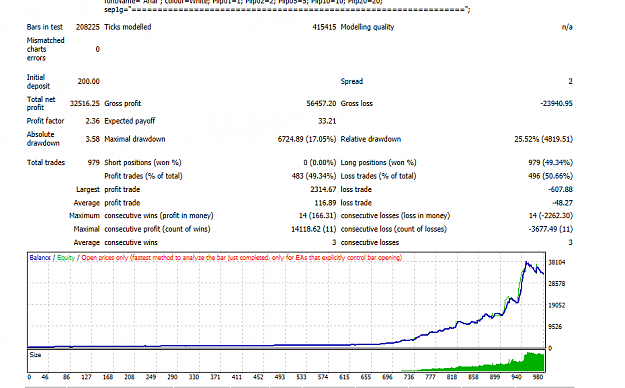Viewport: 625px width, 388px height.
Task: Select Gross profit value 56457.20
Action: tap(321, 103)
